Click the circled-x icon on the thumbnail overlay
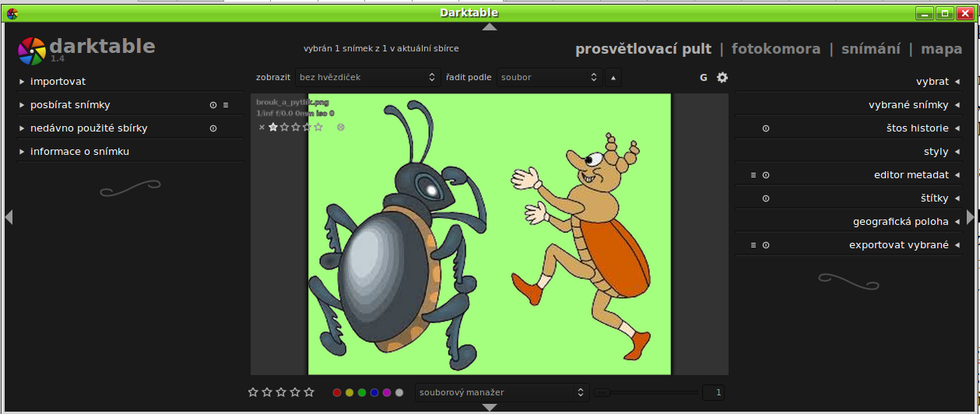Viewport: 980px width, 414px height. click(341, 127)
